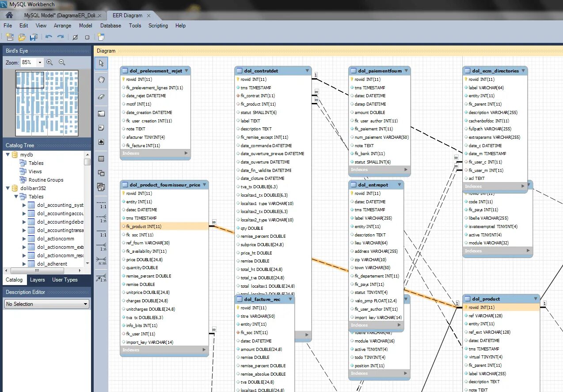Viewport: 563px width, 392px height.
Task: Choose dashed 1:1 non-identifying relationship tool
Action: pos(102,204)
